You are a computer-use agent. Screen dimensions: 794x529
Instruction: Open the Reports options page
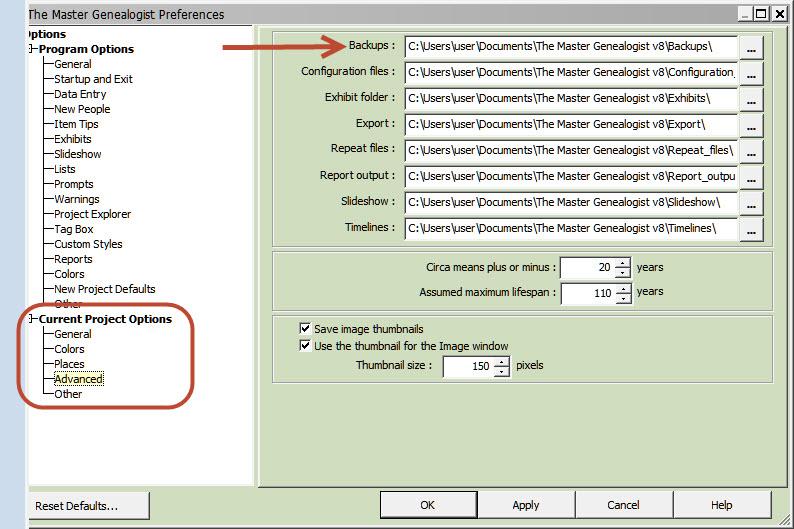pyautogui.click(x=73, y=259)
